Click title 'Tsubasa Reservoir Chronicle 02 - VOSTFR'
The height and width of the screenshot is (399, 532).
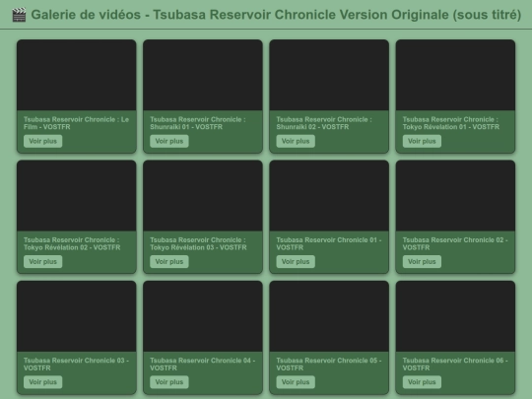point(455,243)
